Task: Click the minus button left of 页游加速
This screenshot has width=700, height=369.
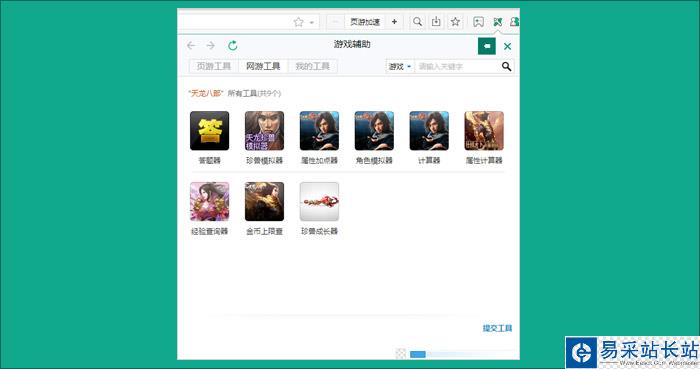Action: click(335, 21)
